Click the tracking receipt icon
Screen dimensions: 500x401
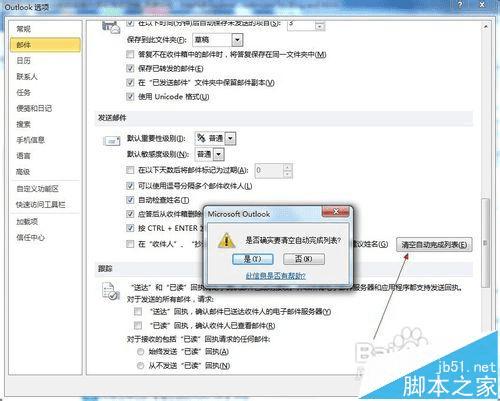coord(111,291)
